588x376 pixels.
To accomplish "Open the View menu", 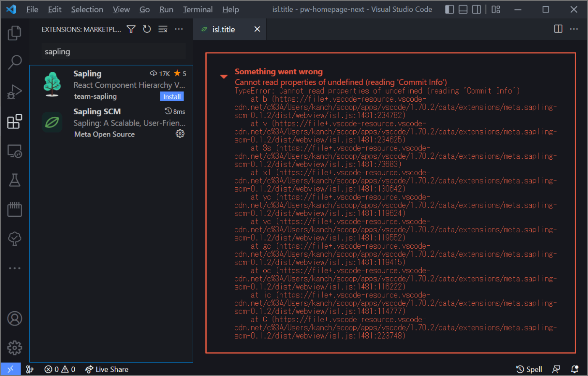I will pos(121,9).
